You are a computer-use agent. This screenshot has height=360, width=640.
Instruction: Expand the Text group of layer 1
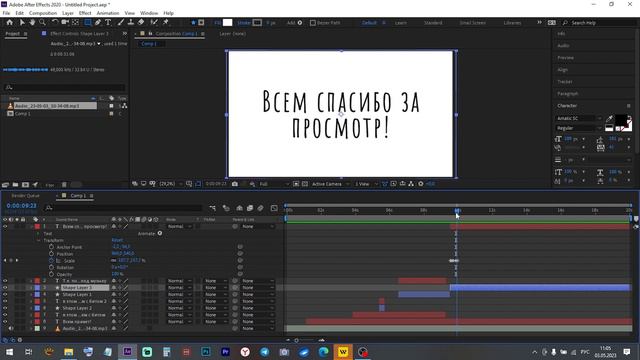[38, 233]
